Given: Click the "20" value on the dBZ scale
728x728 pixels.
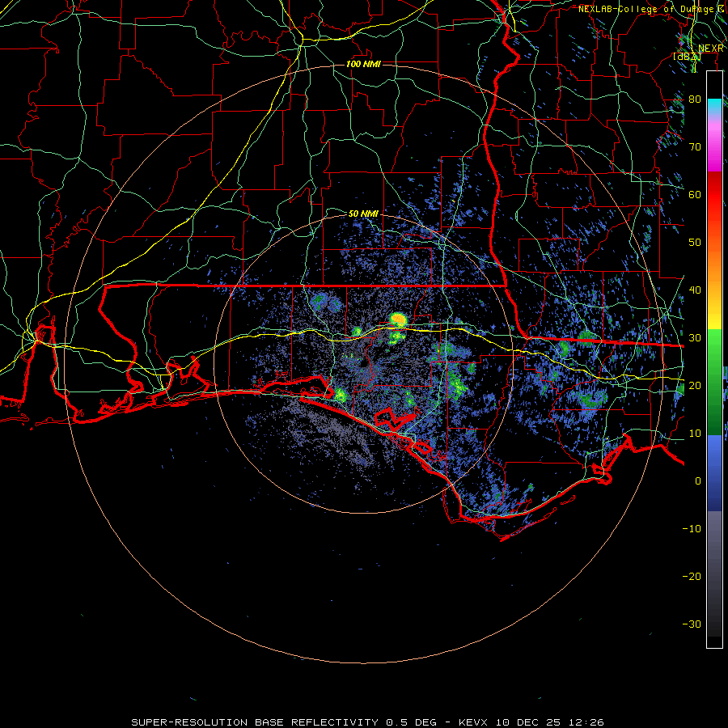Looking at the screenshot, I should click(x=695, y=385).
